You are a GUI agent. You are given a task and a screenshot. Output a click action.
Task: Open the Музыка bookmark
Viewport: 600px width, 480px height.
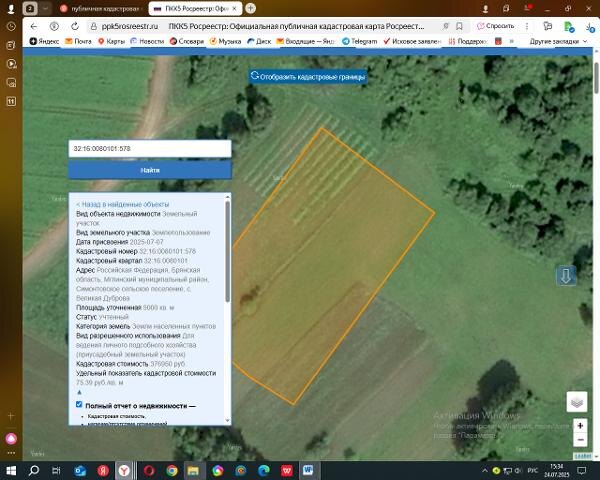[225, 41]
